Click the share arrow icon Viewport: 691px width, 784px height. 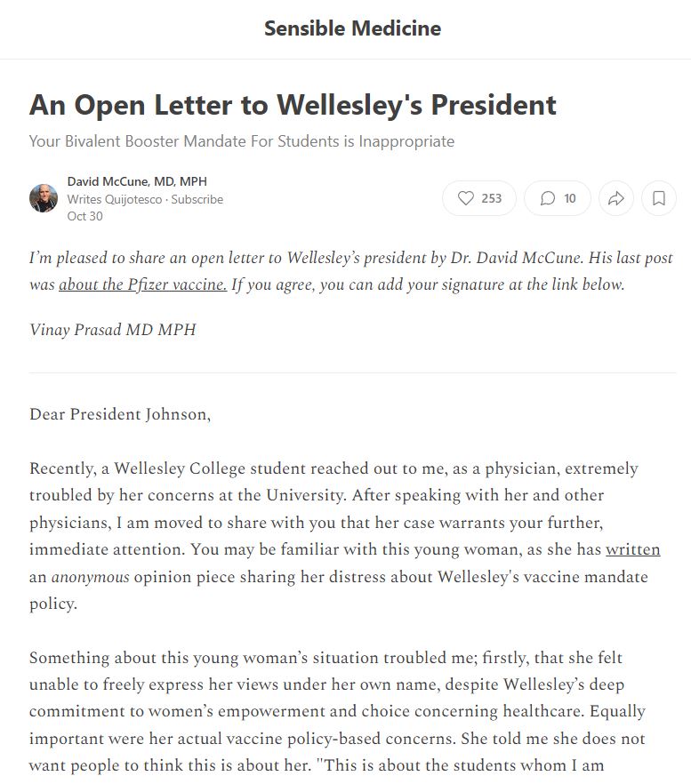(615, 198)
